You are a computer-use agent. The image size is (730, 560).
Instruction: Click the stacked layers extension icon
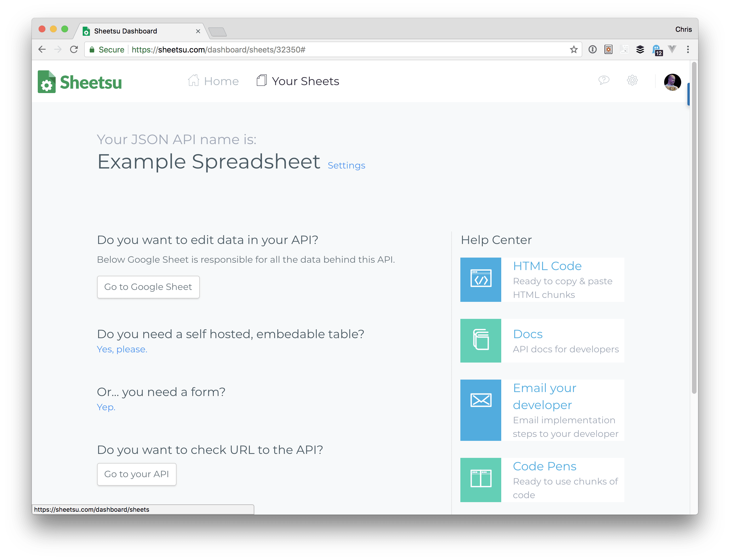pos(640,49)
